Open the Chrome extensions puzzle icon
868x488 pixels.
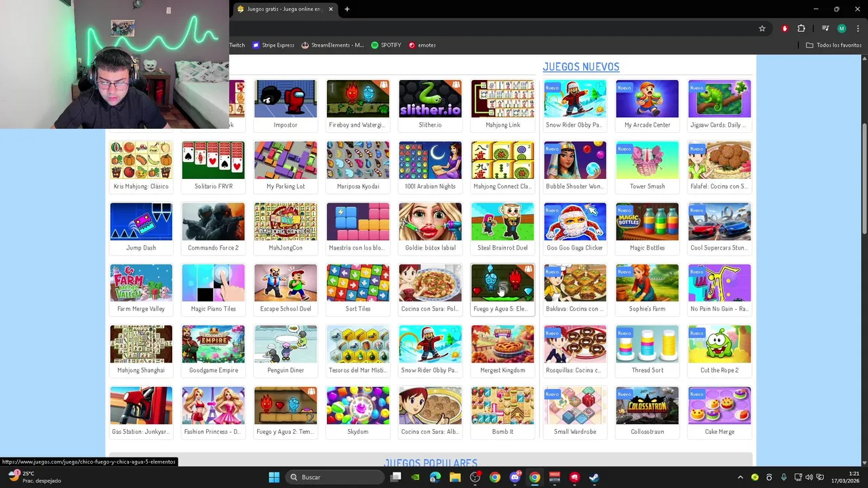[x=802, y=28]
